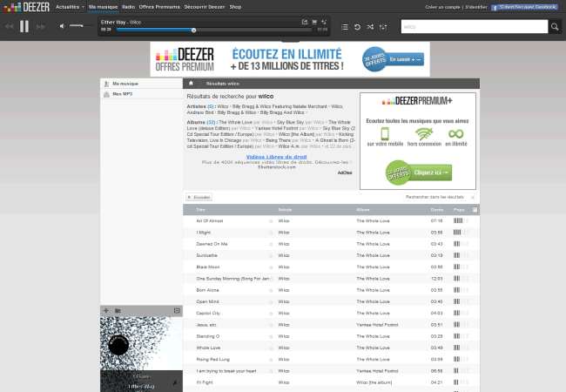Open Découvrir Deezer menu item
This screenshot has height=392, width=566.
pyautogui.click(x=205, y=7)
